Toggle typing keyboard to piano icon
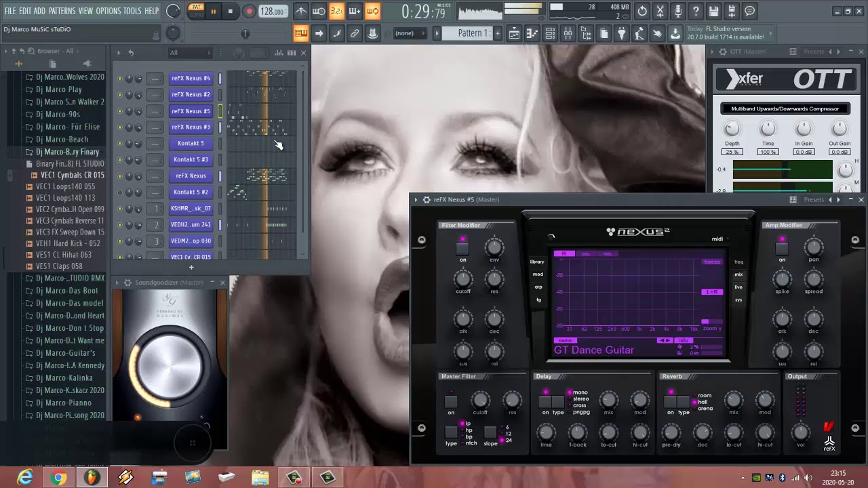Viewport: 868px width, 488px height. point(301,33)
